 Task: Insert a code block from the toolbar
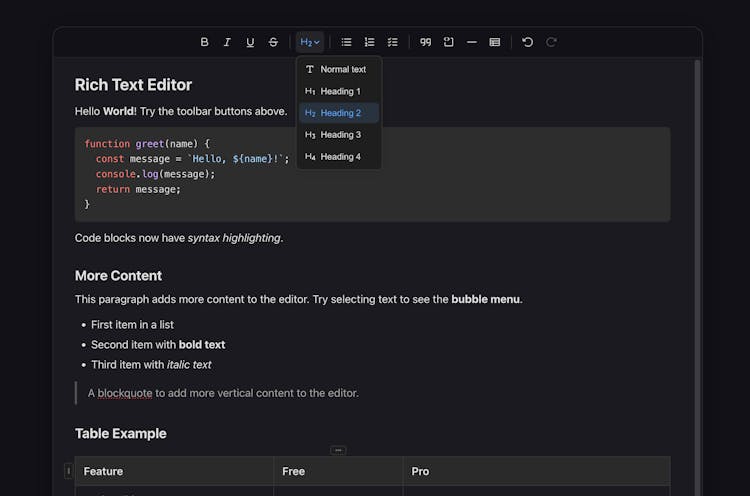point(449,42)
